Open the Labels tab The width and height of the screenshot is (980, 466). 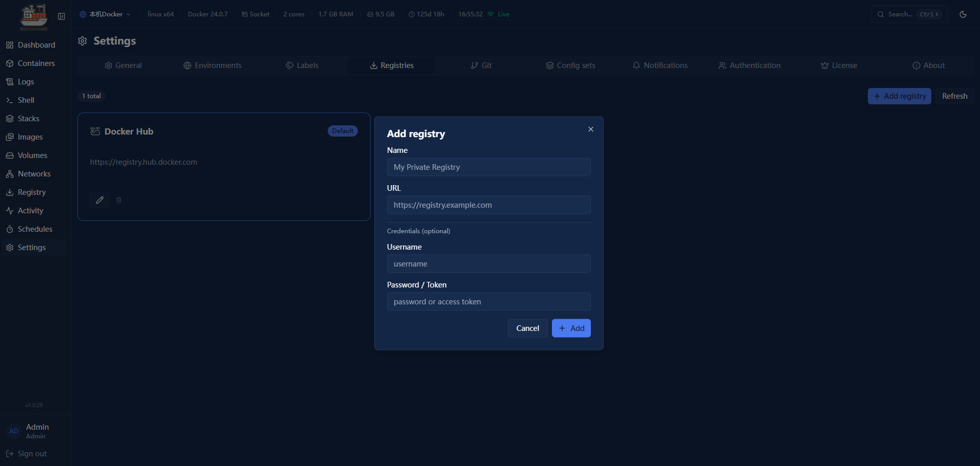pyautogui.click(x=302, y=65)
